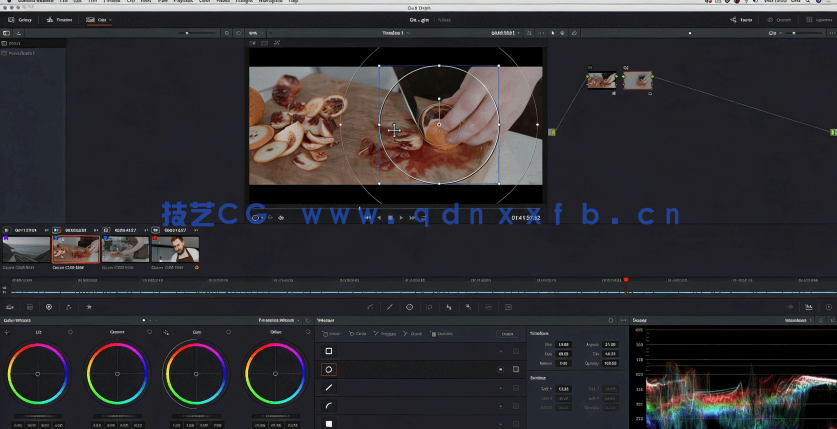Select the line pen window shape

(328, 387)
